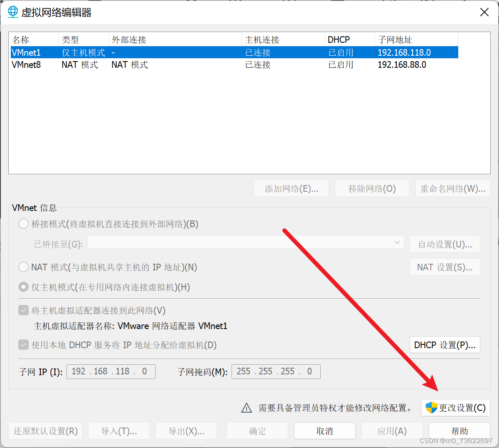The width and height of the screenshot is (499, 448).
Task: Click 还原默认设置(R) button
Action: pyautogui.click(x=45, y=431)
